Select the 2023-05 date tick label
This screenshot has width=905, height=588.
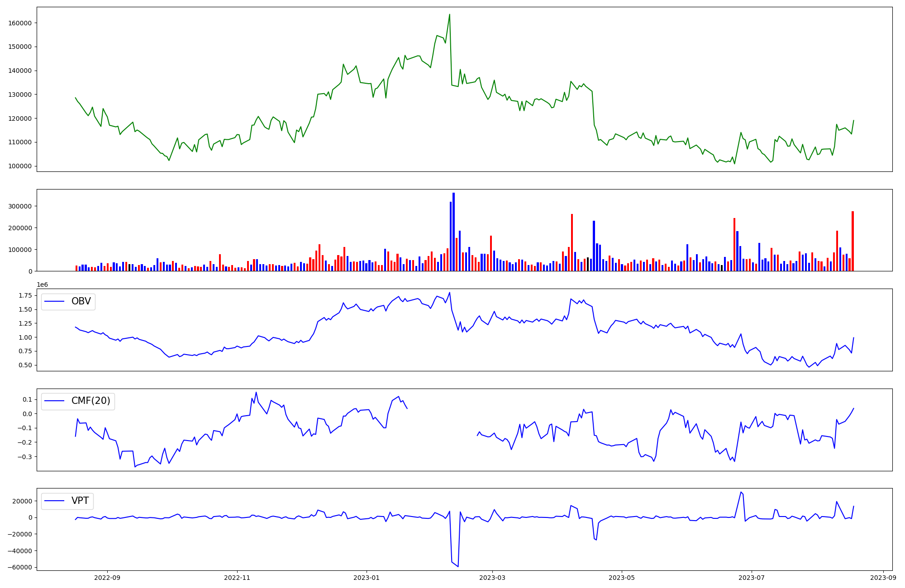pos(622,578)
